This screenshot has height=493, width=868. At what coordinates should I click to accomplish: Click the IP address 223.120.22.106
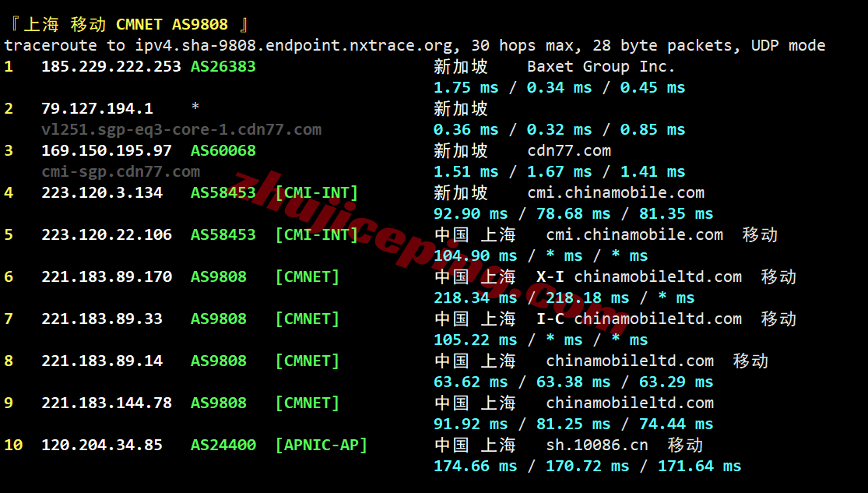pyautogui.click(x=106, y=234)
